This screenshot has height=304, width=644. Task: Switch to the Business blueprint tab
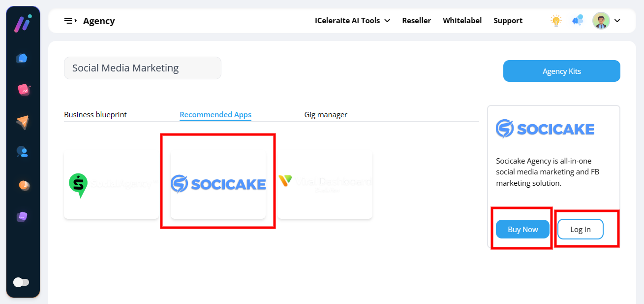point(95,115)
